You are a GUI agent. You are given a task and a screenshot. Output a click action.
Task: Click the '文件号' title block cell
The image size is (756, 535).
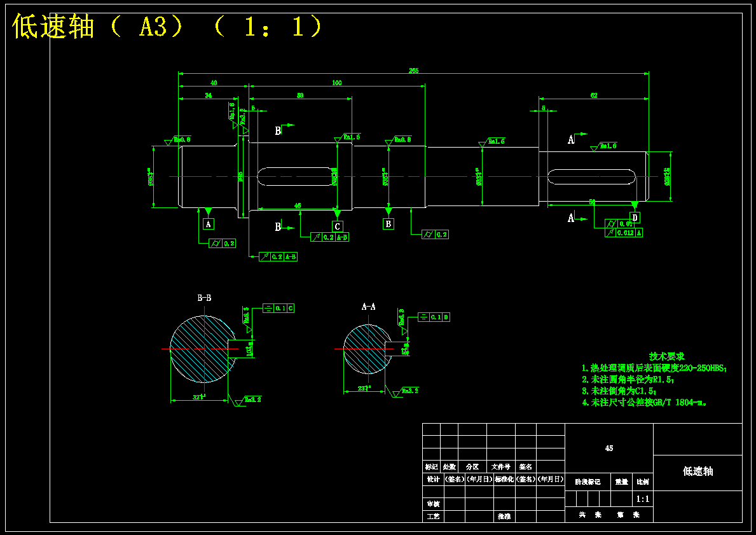point(501,467)
